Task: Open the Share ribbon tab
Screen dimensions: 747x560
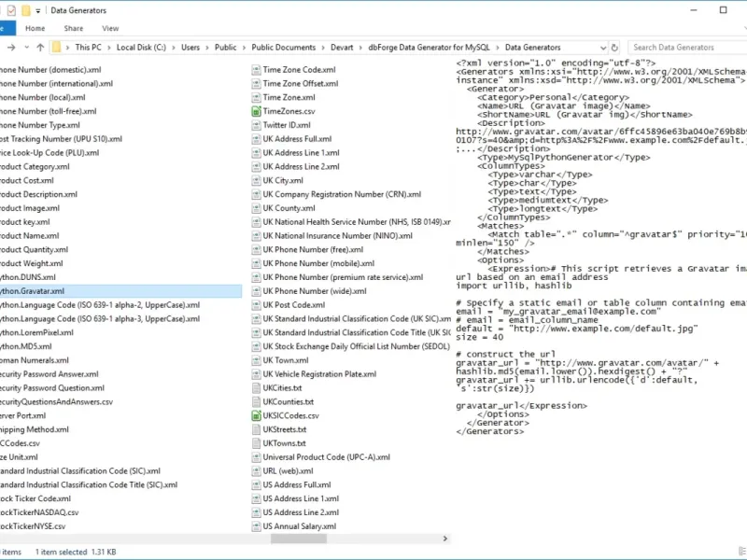Action: (x=74, y=28)
